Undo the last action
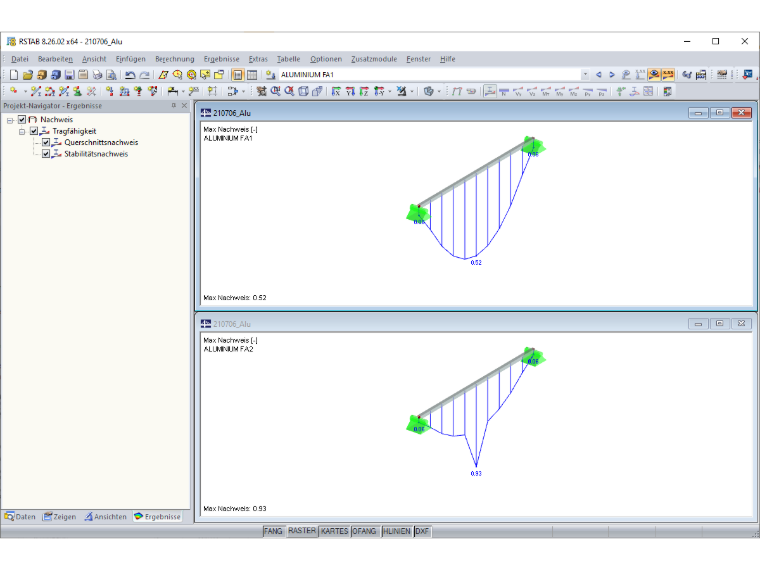 click(x=130, y=75)
